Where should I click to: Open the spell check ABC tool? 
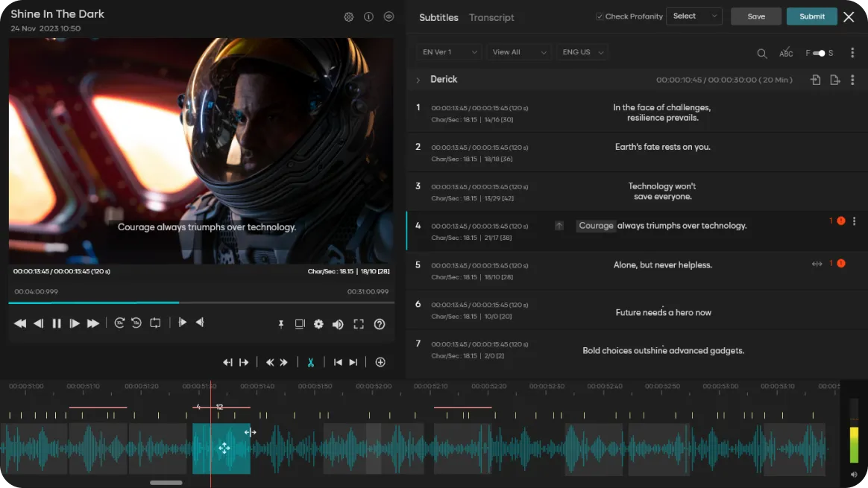pyautogui.click(x=786, y=53)
